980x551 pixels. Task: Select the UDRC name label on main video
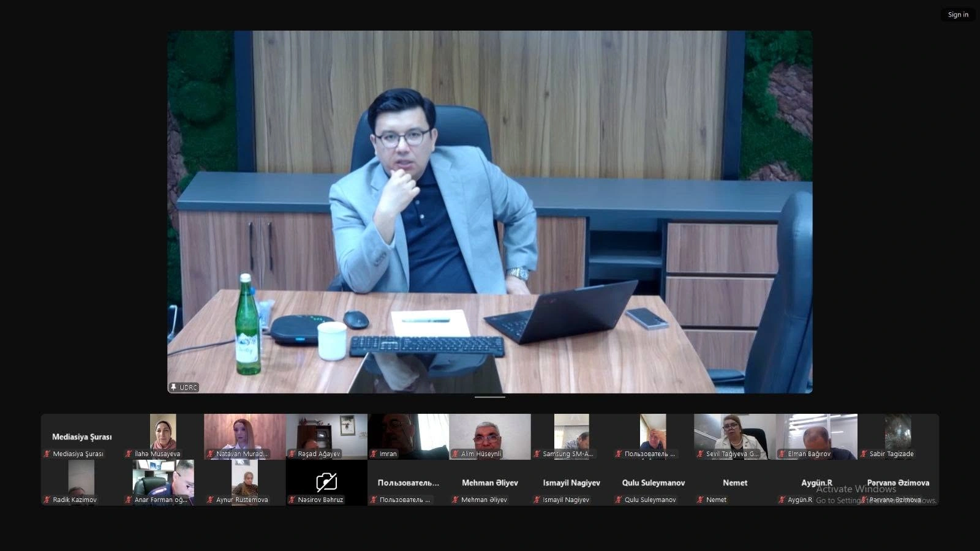coord(188,388)
